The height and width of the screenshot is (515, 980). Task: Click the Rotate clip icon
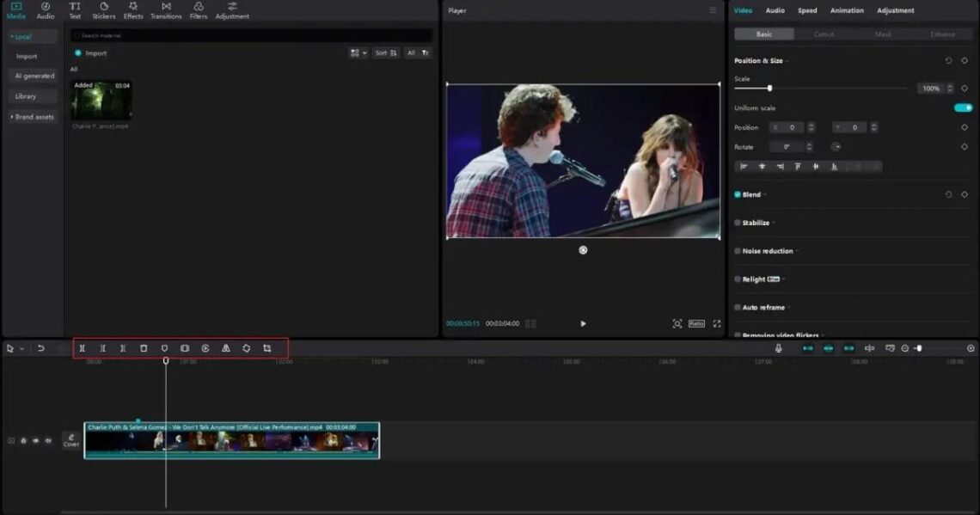click(x=247, y=348)
